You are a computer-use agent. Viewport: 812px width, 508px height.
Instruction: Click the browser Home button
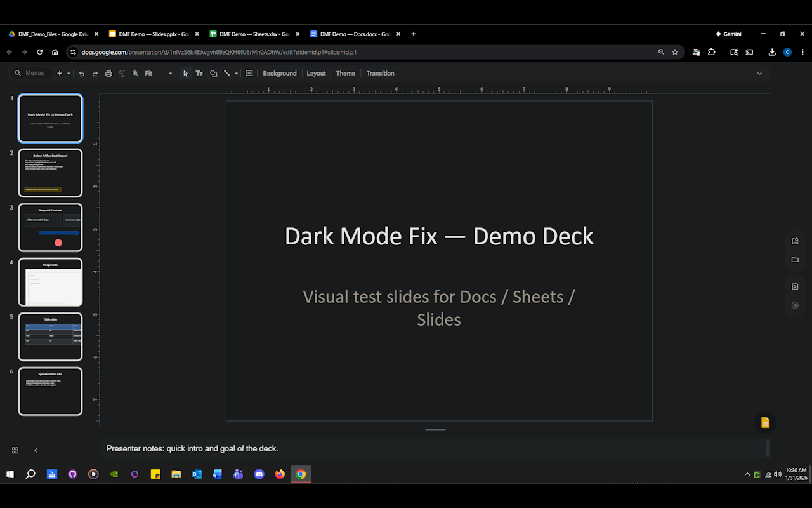coord(55,52)
